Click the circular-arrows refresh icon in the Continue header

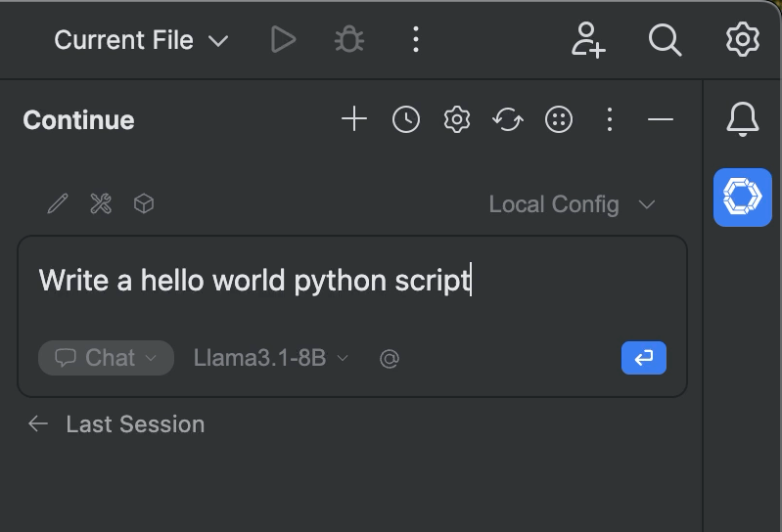point(508,119)
